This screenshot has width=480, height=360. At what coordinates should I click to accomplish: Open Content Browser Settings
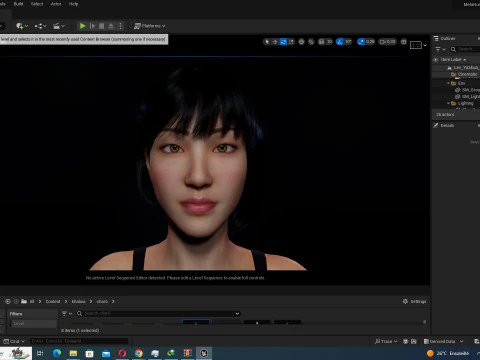[x=414, y=301]
